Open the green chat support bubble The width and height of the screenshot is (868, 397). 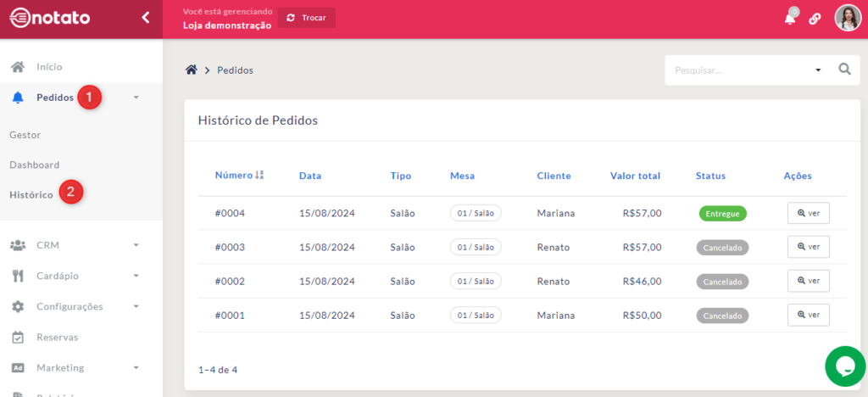pyautogui.click(x=845, y=366)
